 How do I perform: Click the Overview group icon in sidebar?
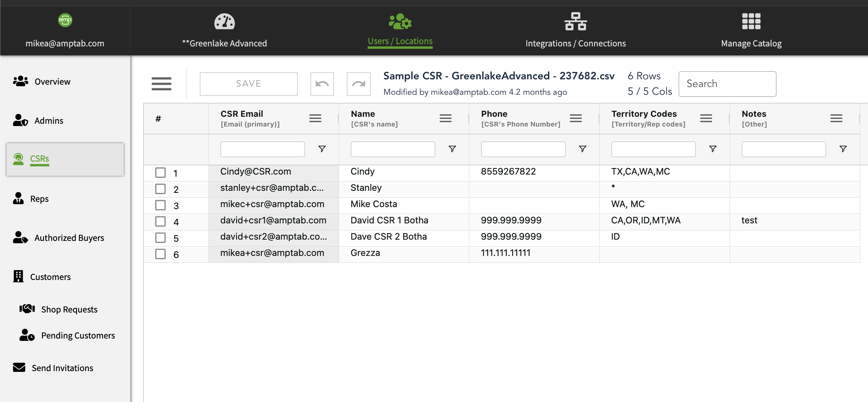point(20,81)
